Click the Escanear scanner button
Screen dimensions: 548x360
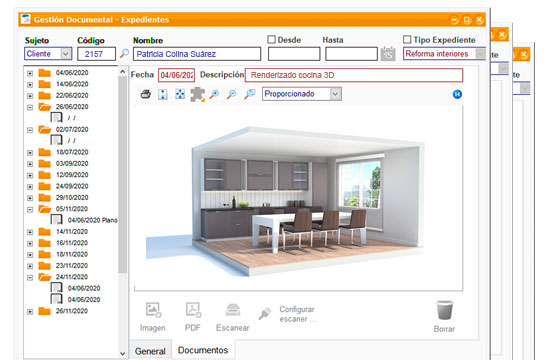[x=233, y=317]
